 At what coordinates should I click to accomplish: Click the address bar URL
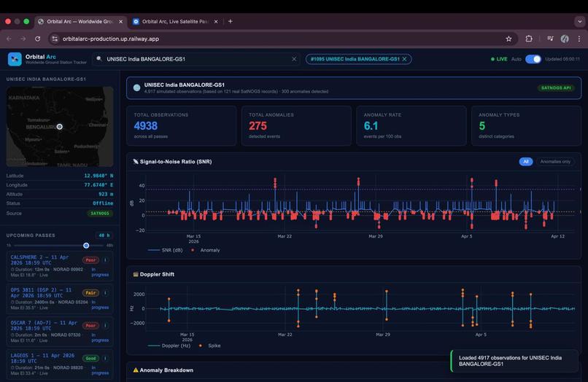click(x=111, y=39)
